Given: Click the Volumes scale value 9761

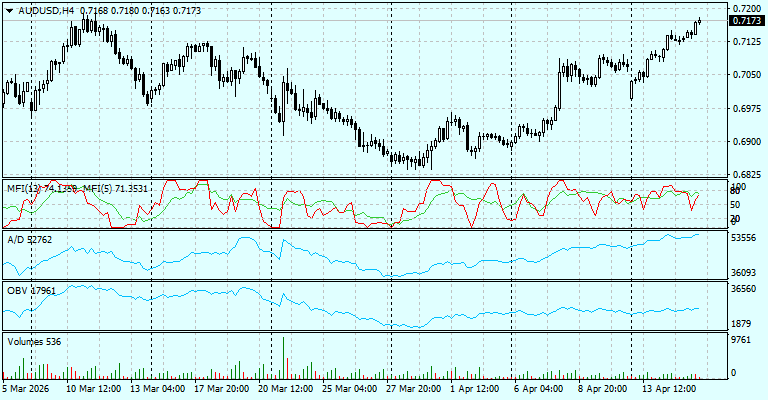Looking at the screenshot, I should pyautogui.click(x=742, y=340).
